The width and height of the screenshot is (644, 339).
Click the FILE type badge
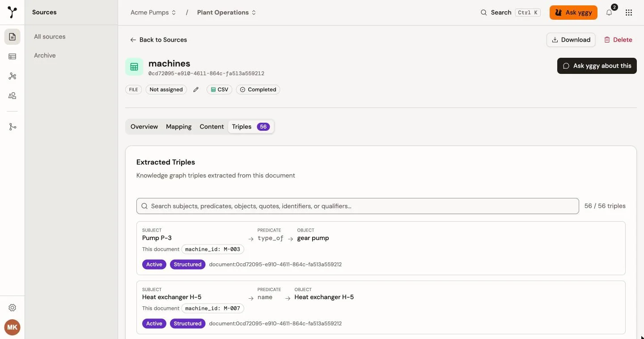pyautogui.click(x=133, y=90)
